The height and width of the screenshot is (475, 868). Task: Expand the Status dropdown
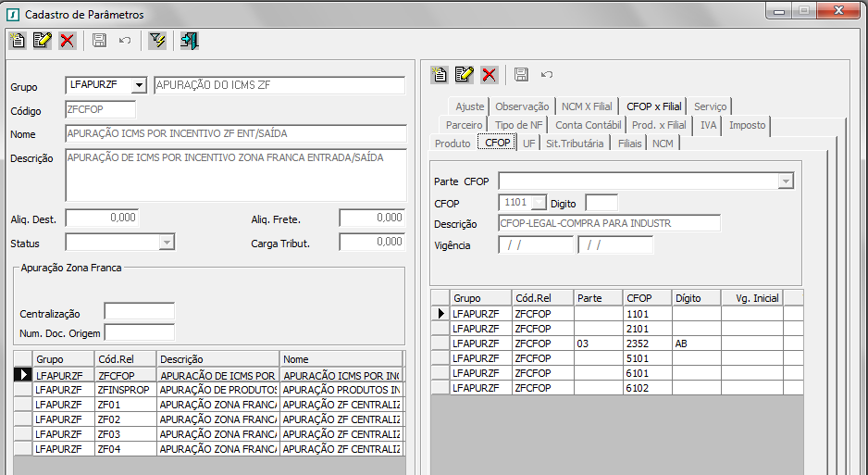pyautogui.click(x=167, y=242)
